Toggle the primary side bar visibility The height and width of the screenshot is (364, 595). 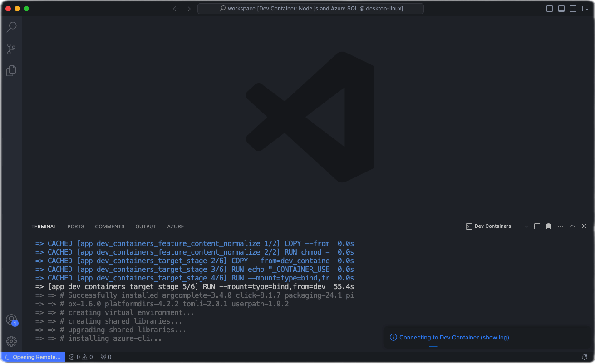[550, 8]
